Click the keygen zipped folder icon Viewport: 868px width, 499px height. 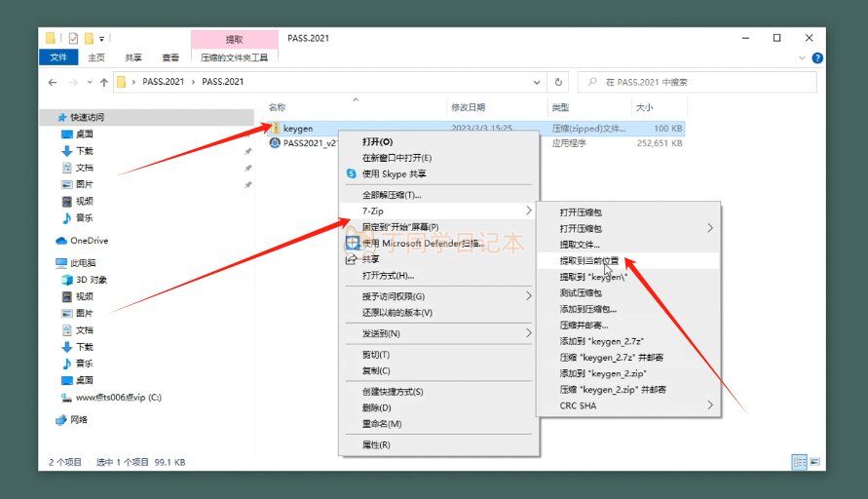[x=275, y=128]
